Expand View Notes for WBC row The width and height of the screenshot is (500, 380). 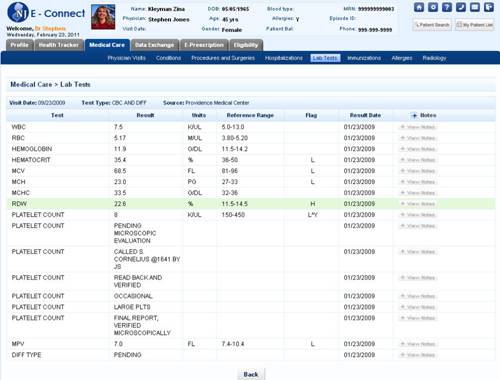coord(418,127)
